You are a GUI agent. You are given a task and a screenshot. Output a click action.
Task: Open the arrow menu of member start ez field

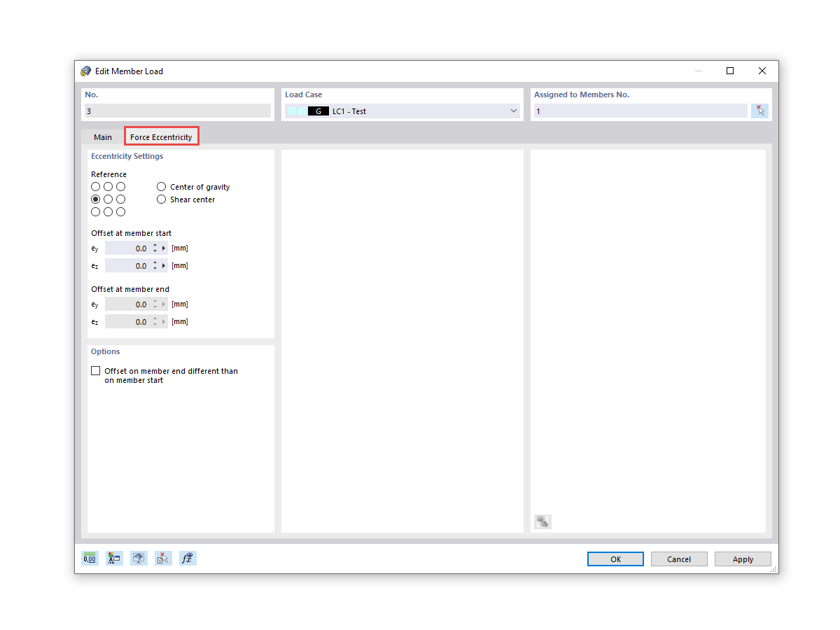click(164, 266)
